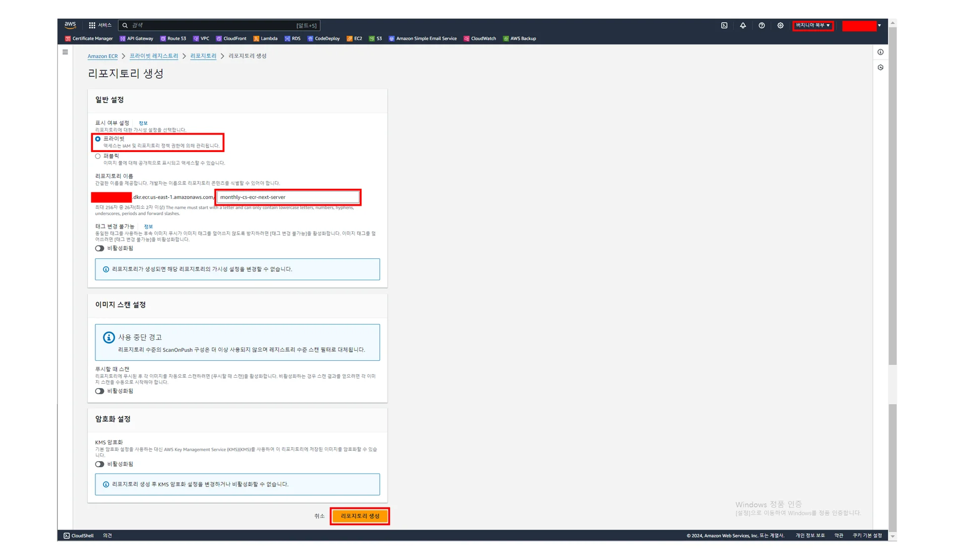The width and height of the screenshot is (954, 560).
Task: Click the help question mark icon
Action: click(x=762, y=25)
